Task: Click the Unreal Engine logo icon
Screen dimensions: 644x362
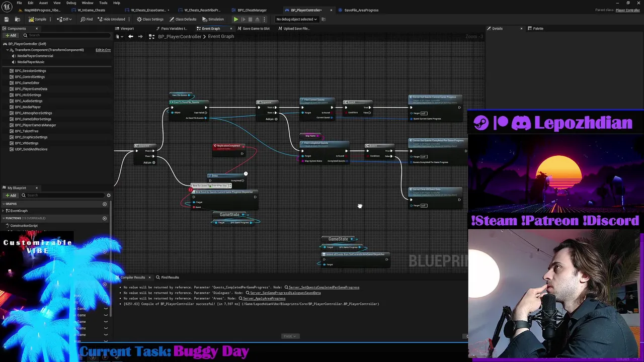Action: click(7, 7)
